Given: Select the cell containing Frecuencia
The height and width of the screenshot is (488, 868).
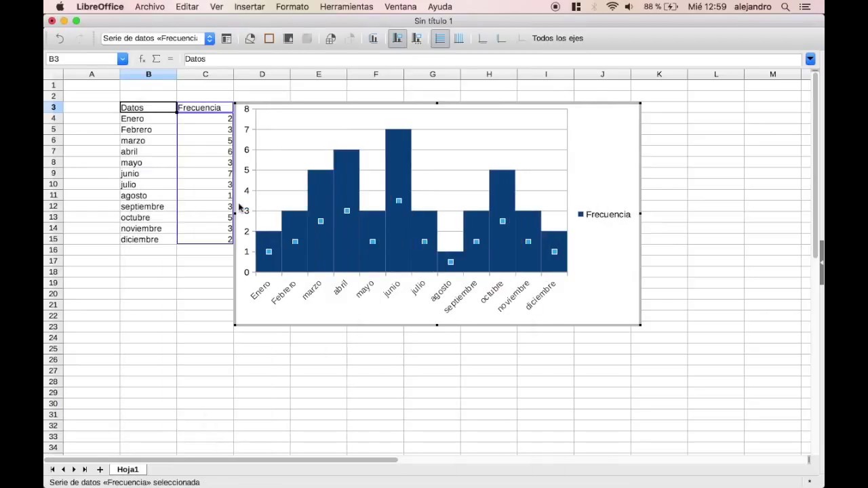Looking at the screenshot, I should (205, 108).
